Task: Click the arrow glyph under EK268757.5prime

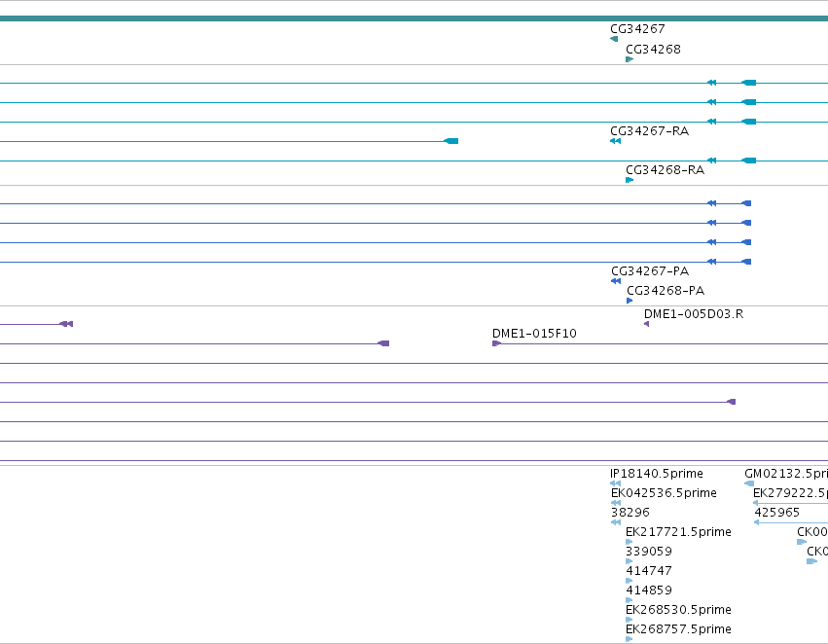Action: tap(629, 639)
